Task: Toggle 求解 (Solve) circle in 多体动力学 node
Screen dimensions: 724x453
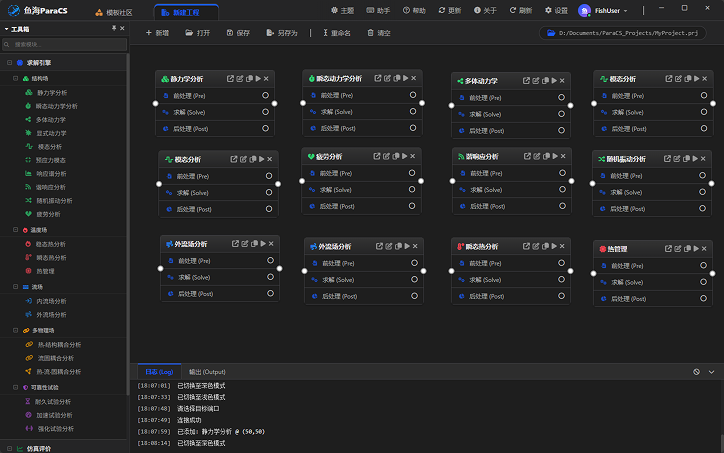Action: click(560, 114)
